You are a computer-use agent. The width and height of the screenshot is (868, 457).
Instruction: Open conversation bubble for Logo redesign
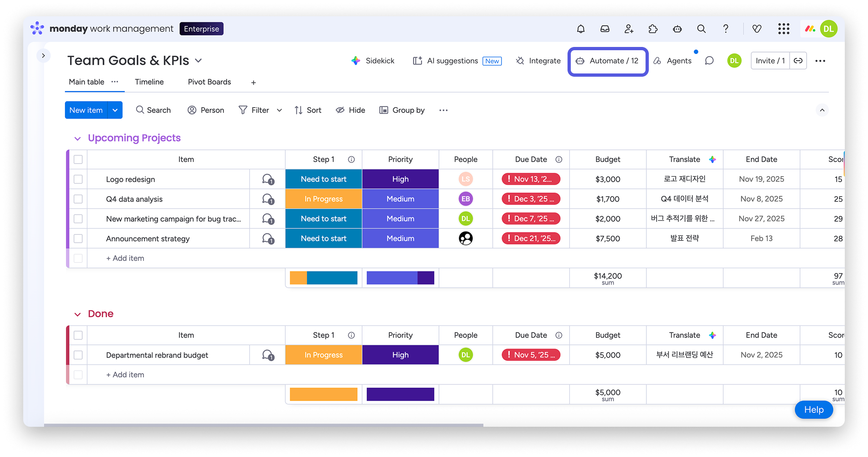[268, 179]
